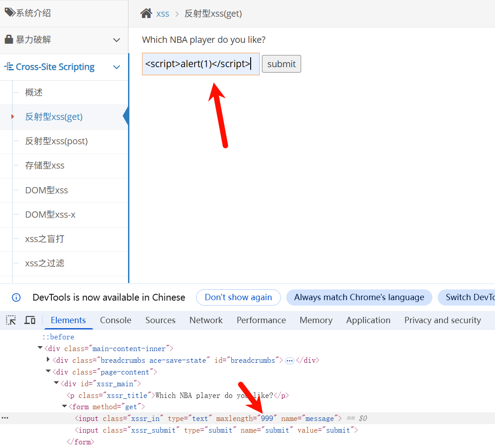Click the ::before pseudo-element row
495x448 pixels.
(x=59, y=337)
